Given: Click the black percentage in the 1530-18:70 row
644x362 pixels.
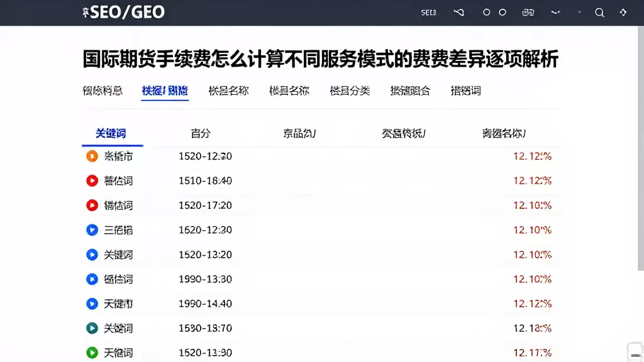Looking at the screenshot, I should tap(532, 328).
